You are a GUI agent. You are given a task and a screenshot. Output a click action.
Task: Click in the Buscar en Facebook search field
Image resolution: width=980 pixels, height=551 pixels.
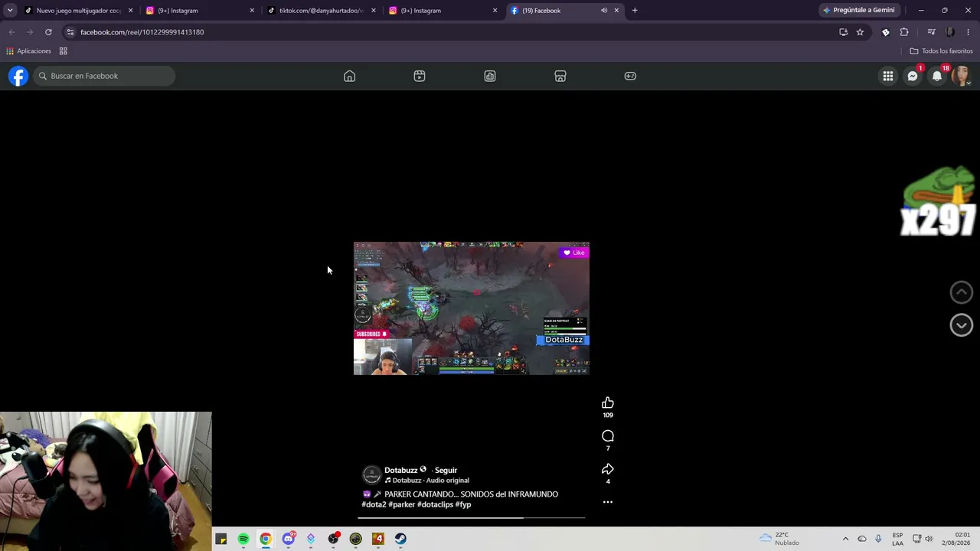point(104,76)
